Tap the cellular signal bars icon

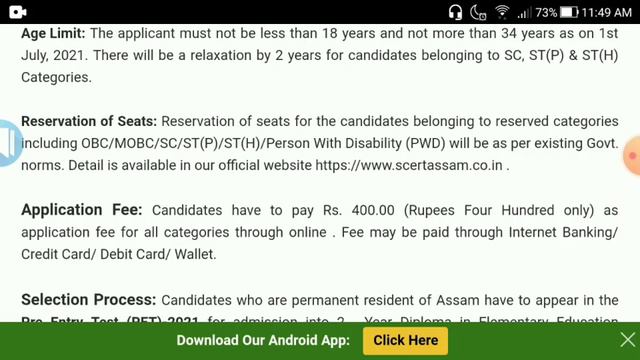click(524, 13)
